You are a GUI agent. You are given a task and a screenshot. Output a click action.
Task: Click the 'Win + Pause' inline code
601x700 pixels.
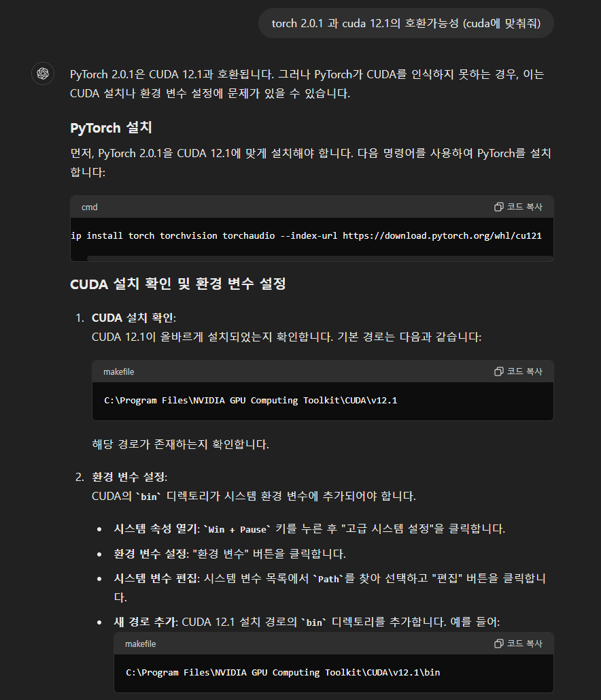[x=237, y=529]
